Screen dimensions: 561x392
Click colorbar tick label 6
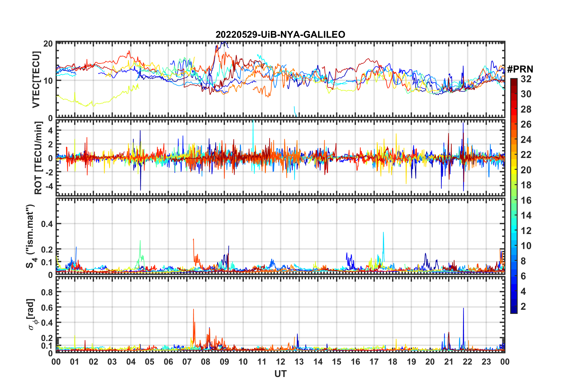(x=523, y=276)
